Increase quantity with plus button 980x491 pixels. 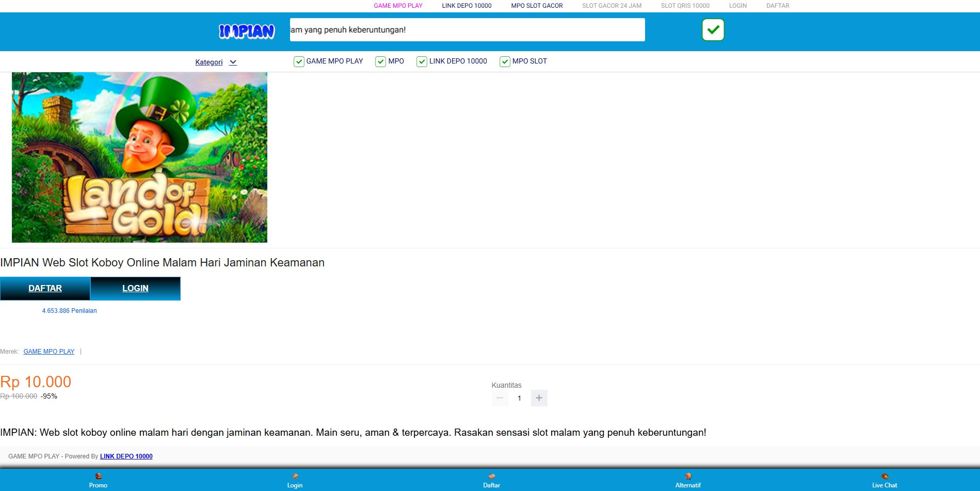click(539, 398)
